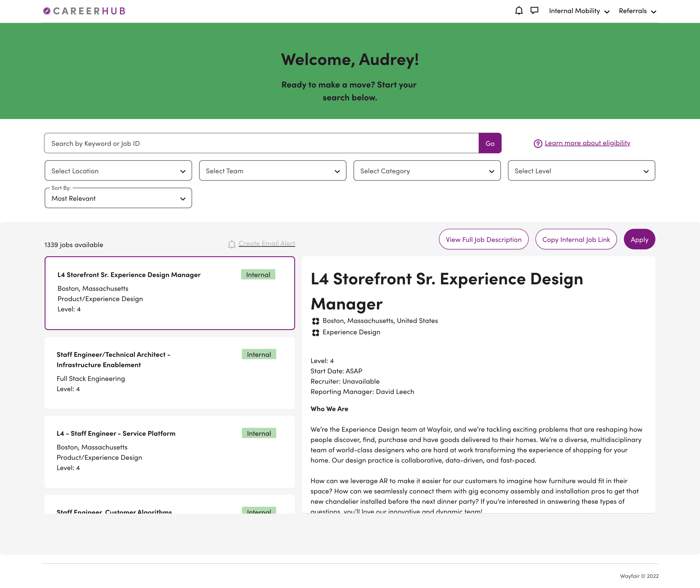Click the notifications bell icon

coord(519,11)
